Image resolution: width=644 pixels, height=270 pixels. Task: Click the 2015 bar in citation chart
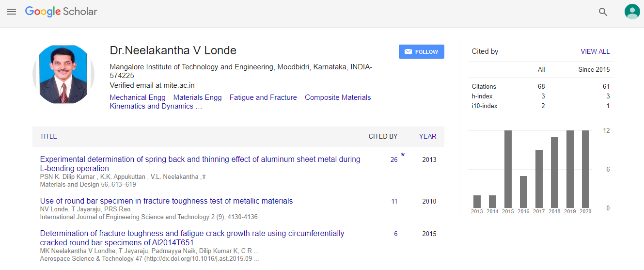508,169
